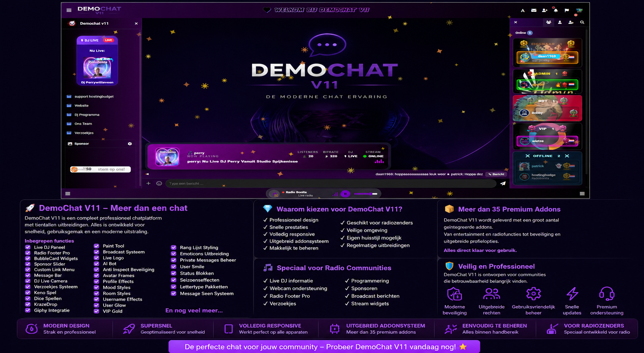This screenshot has width=644, height=353.
Task: Click the now playing cover art
Action: click(167, 157)
